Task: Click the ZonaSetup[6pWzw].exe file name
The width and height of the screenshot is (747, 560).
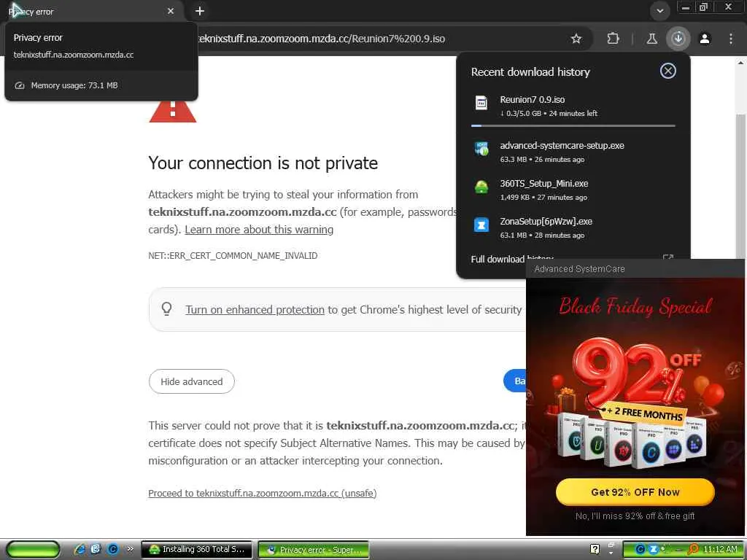Action: tap(546, 222)
